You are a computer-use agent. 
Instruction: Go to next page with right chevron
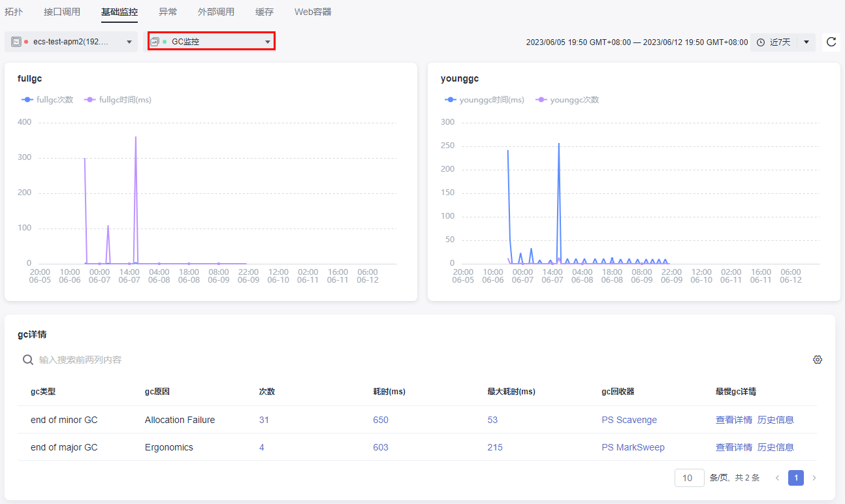[x=814, y=478]
